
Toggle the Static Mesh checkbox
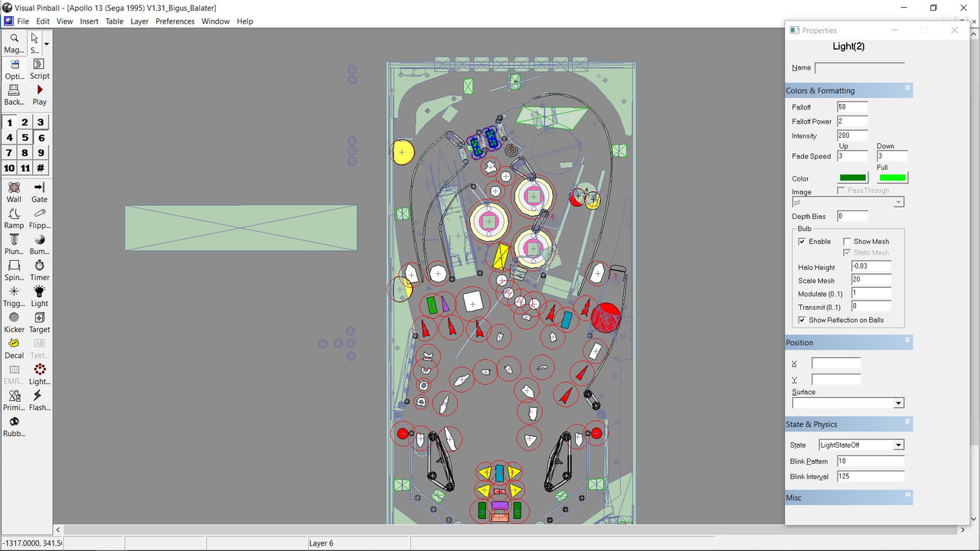coord(847,253)
